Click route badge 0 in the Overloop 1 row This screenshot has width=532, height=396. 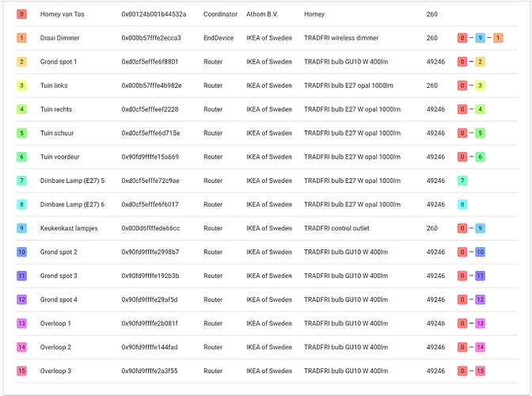pyautogui.click(x=462, y=323)
